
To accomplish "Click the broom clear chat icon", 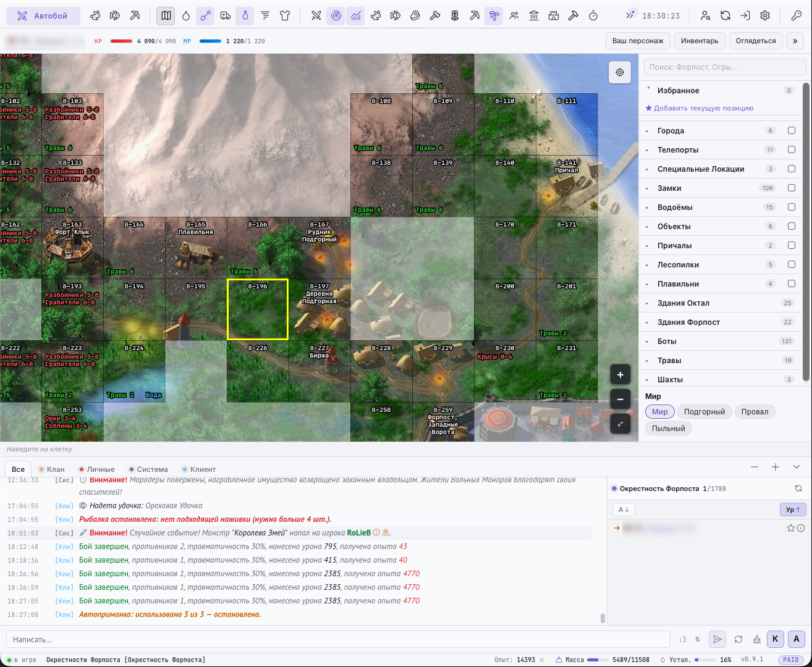I will click(757, 639).
